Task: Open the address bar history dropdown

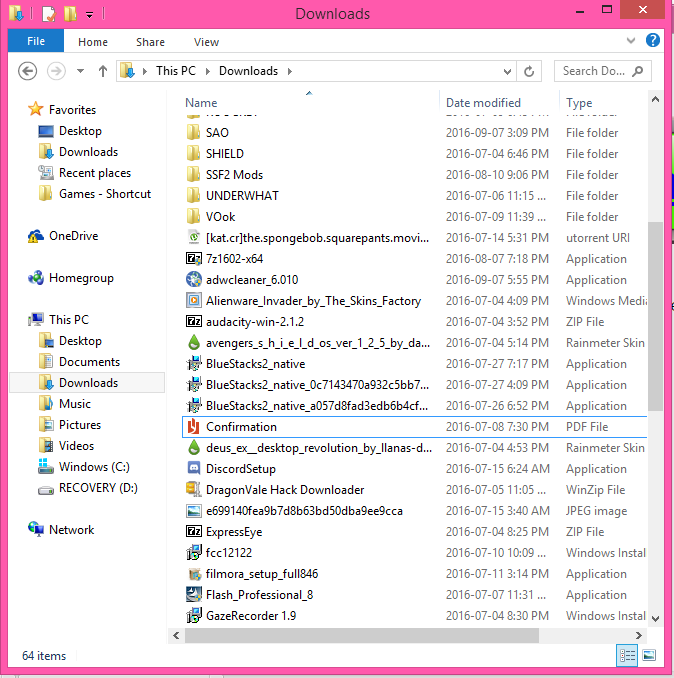Action: [507, 71]
